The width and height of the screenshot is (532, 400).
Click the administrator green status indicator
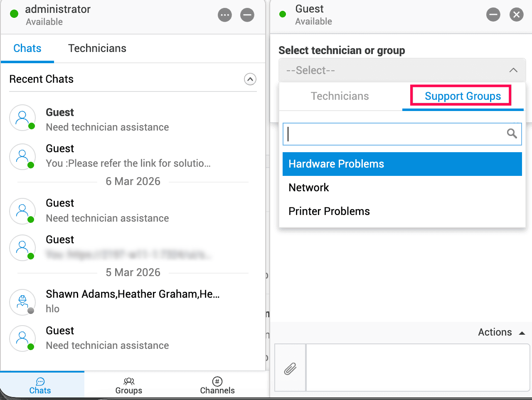point(14,14)
